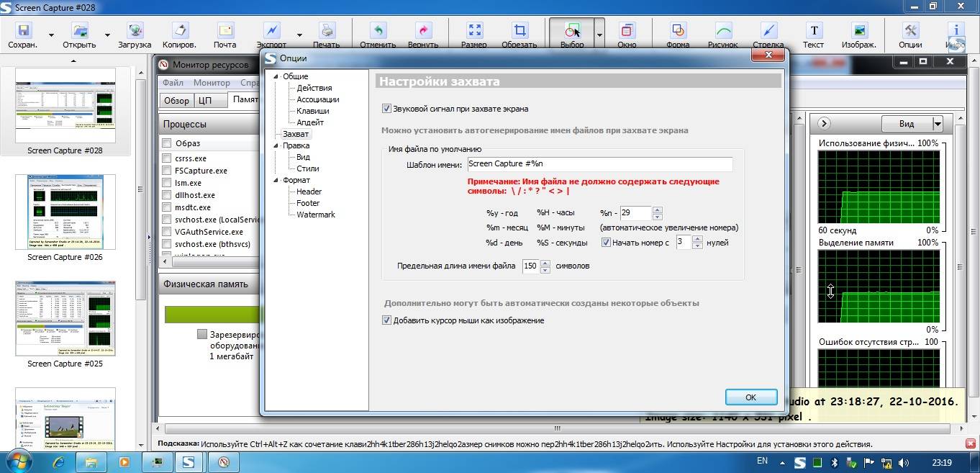Viewport: 980px width, 473px height.
Task: Open the Открыть dropdown arrow
Action: 107,35
